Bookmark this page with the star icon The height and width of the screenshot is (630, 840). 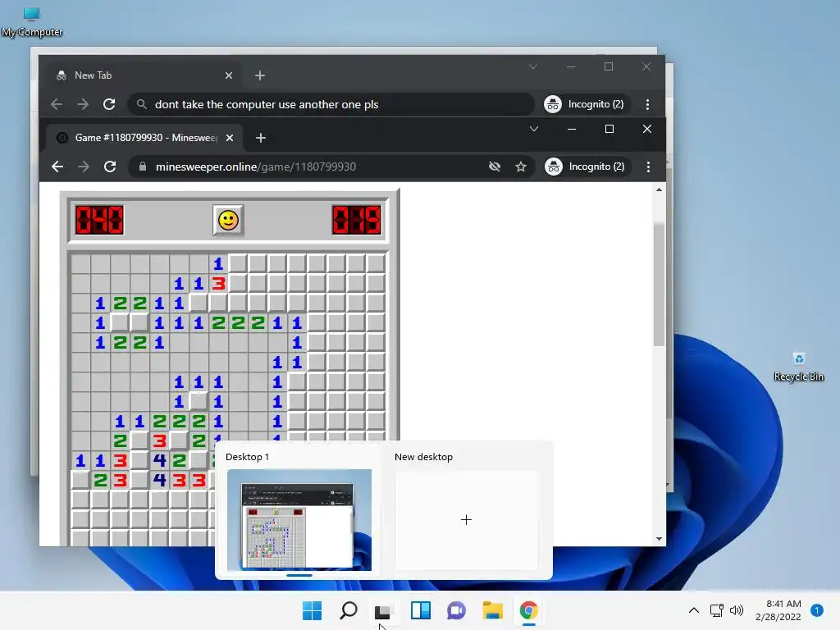521,167
